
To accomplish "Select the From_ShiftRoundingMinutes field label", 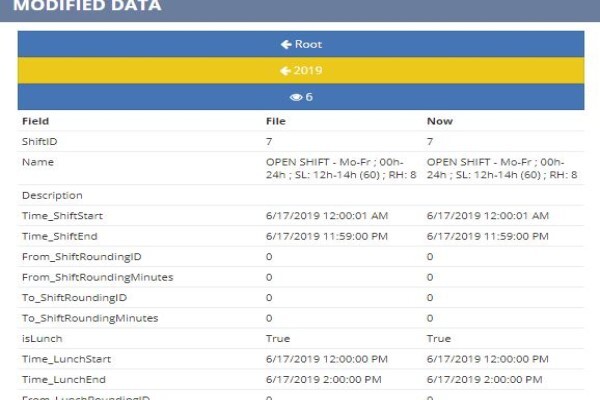I will 98,278.
